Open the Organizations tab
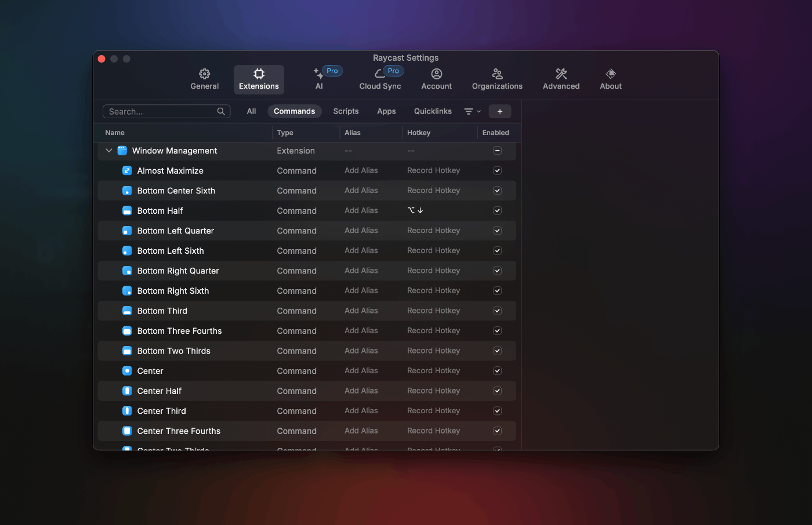 (x=497, y=79)
